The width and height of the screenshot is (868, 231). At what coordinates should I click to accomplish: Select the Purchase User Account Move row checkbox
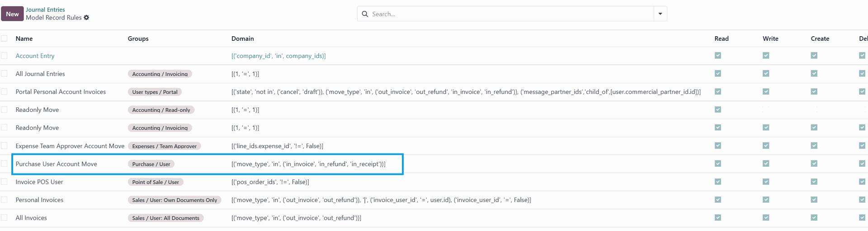4,164
